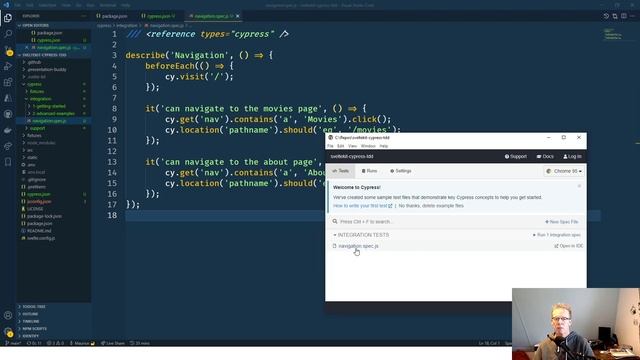The width and height of the screenshot is (640, 360).
Task: Open the Docker view in the activity bar
Action: (8, 130)
